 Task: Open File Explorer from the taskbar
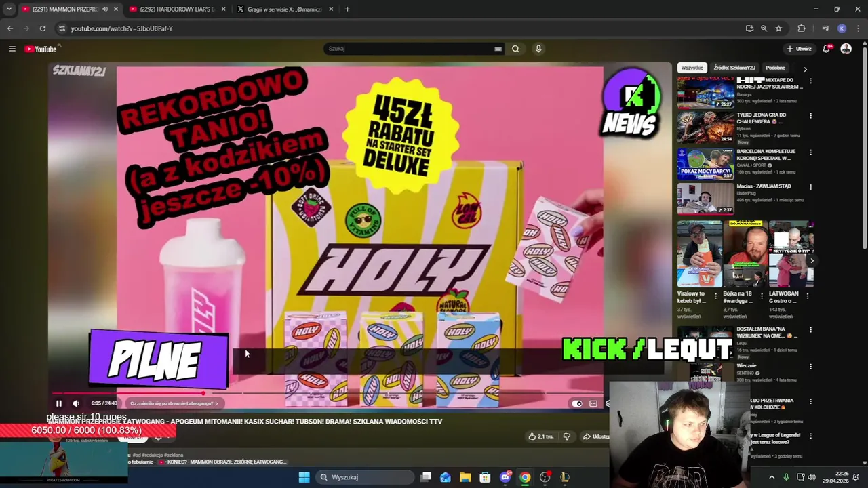coord(465,477)
